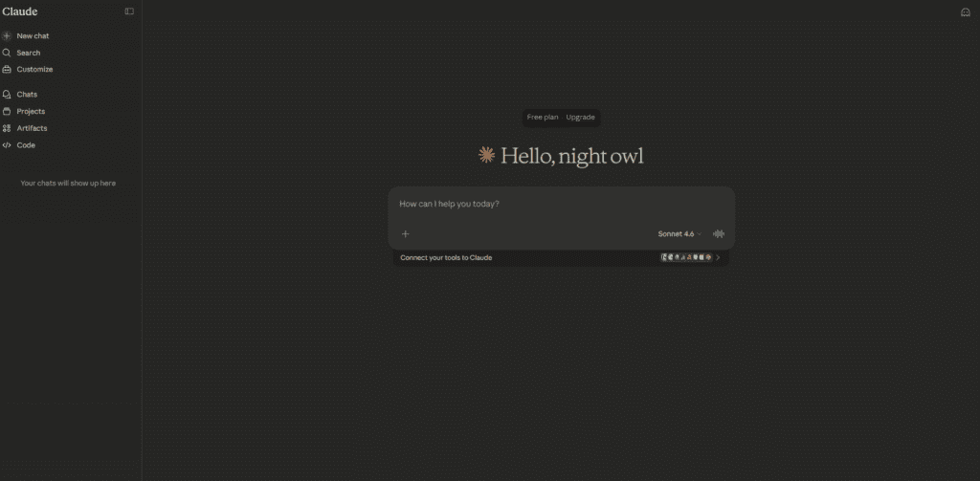This screenshot has width=980, height=481.
Task: Click the Hello, night owl greeting
Action: click(572, 156)
